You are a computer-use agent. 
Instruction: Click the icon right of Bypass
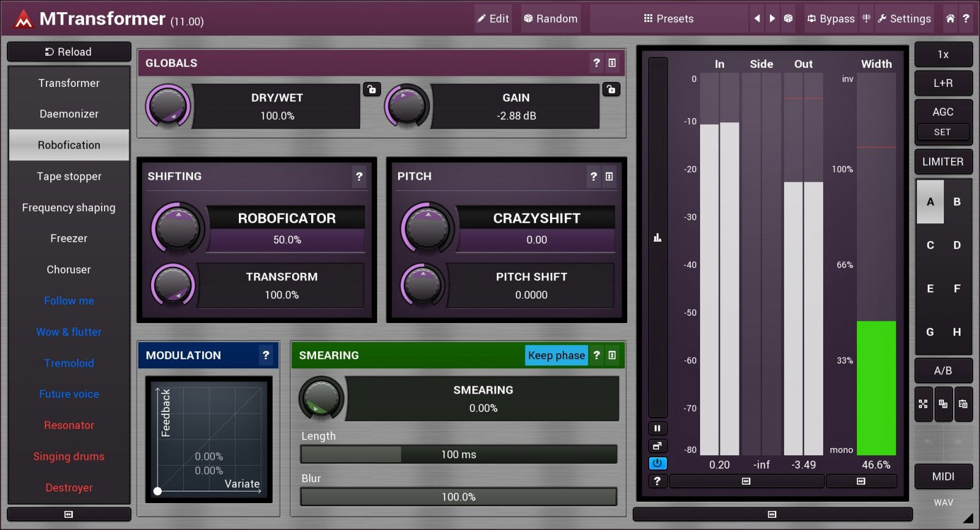866,18
